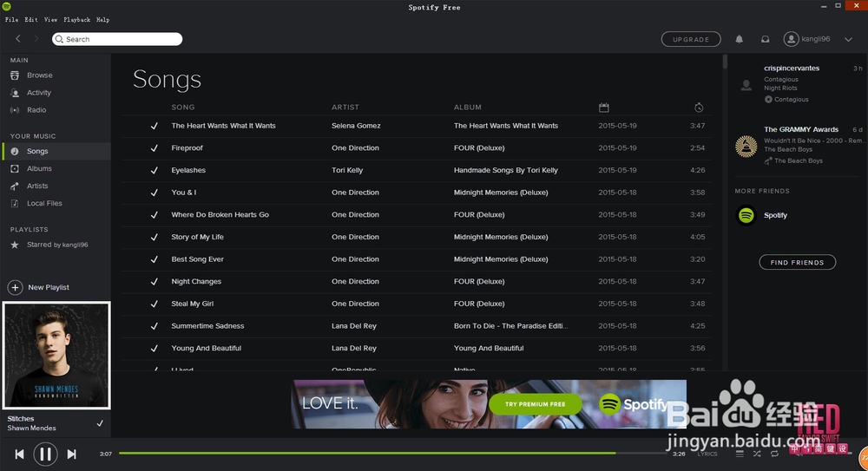Select the Summertime Sadness song row

coord(417,326)
